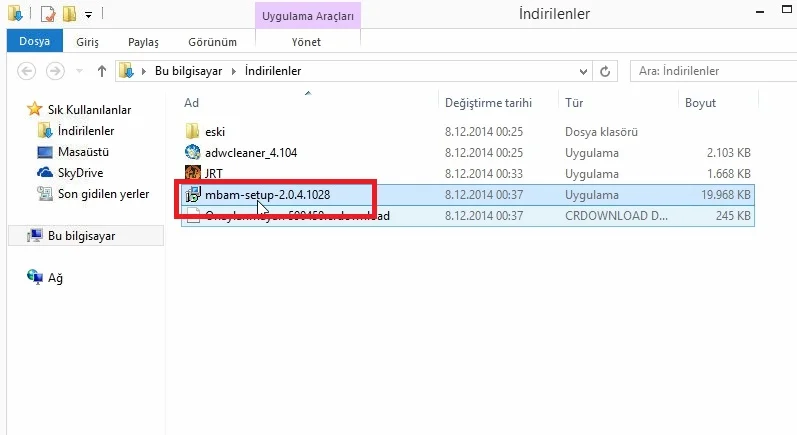The height and width of the screenshot is (435, 797).
Task: Go up one folder level arrow
Action: tap(102, 71)
